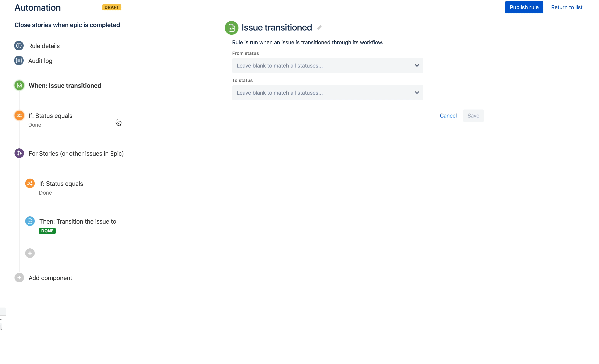The image size is (599, 364).
Task: Click the pencil icon to rename Issue transitioned
Action: [x=319, y=28]
